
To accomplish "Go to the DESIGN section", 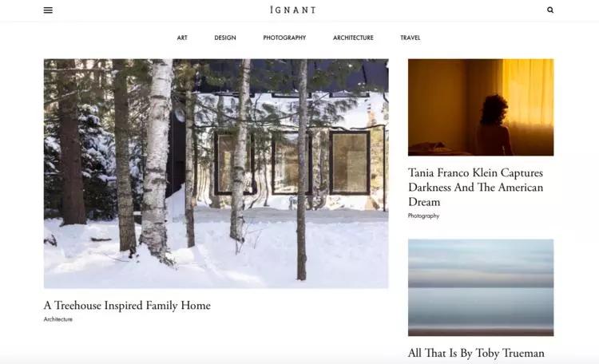I will [x=225, y=38].
